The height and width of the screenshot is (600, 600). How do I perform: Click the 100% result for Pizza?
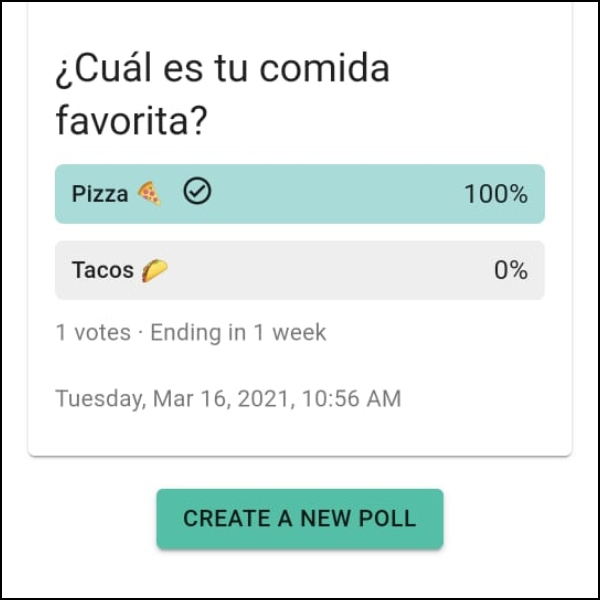click(x=495, y=194)
